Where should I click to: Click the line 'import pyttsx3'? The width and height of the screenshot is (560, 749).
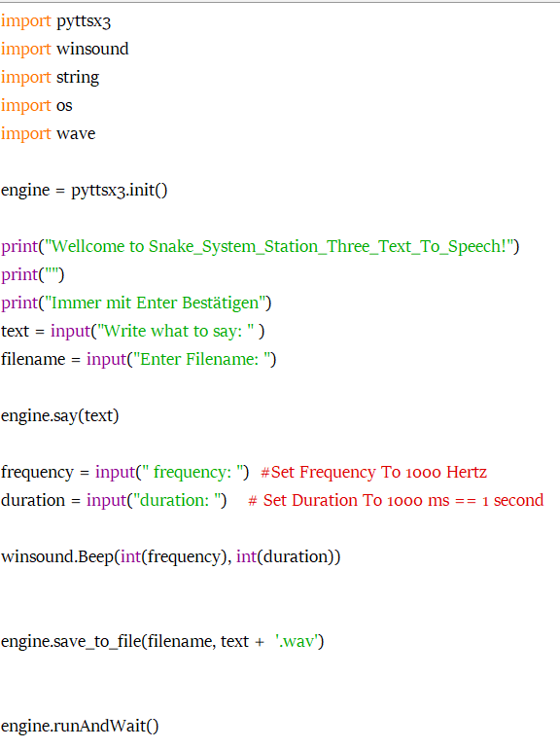[55, 21]
